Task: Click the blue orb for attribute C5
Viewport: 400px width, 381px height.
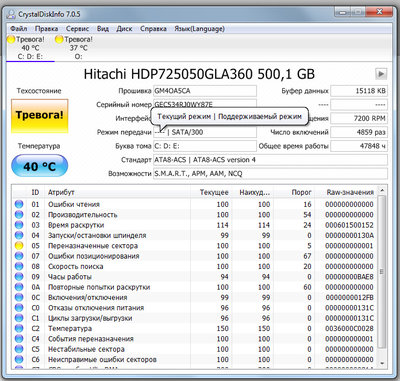Action: pyautogui.click(x=19, y=349)
